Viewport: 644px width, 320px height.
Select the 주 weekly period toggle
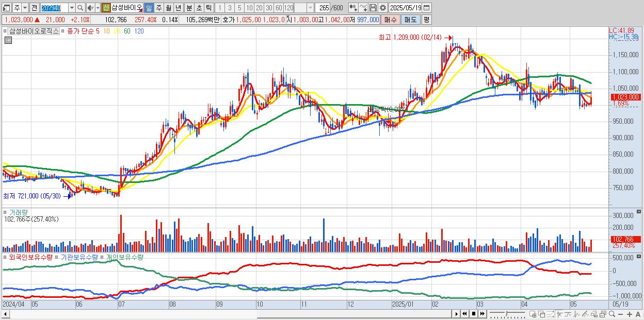(x=158, y=8)
